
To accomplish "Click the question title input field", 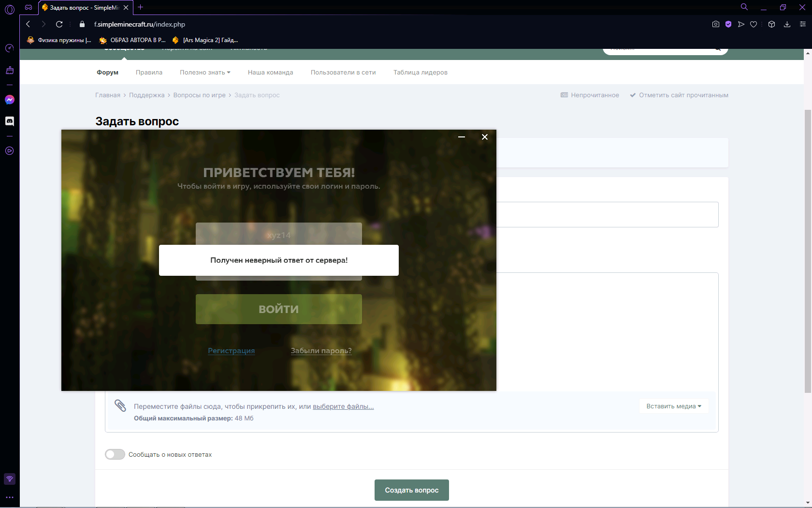I will 607,214.
